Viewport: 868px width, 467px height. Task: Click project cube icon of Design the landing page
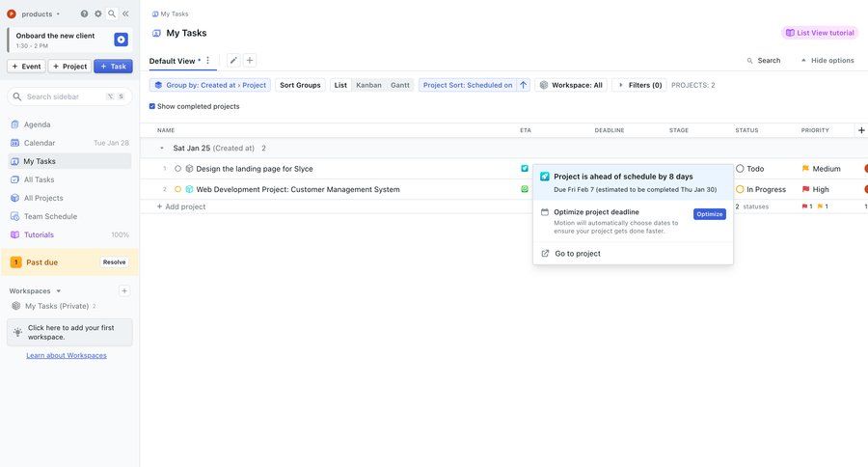coord(189,169)
